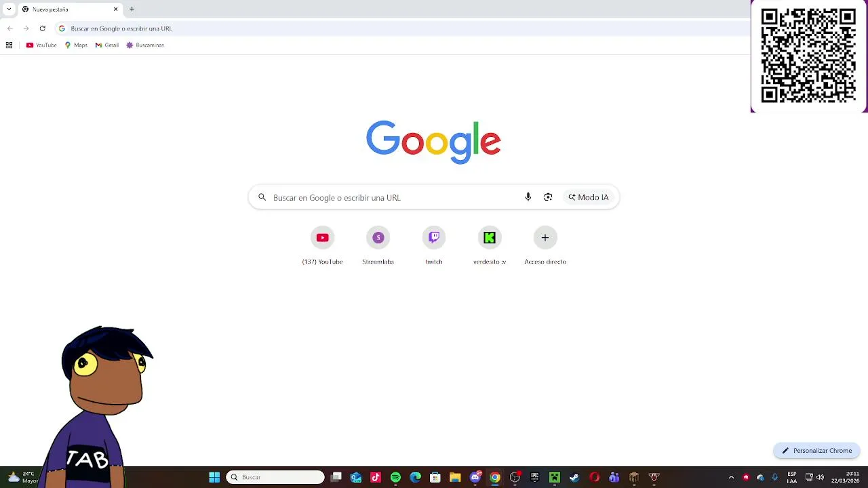Viewport: 868px width, 488px height.
Task: Add a new shortcut with Acceso directo
Action: coord(545,245)
